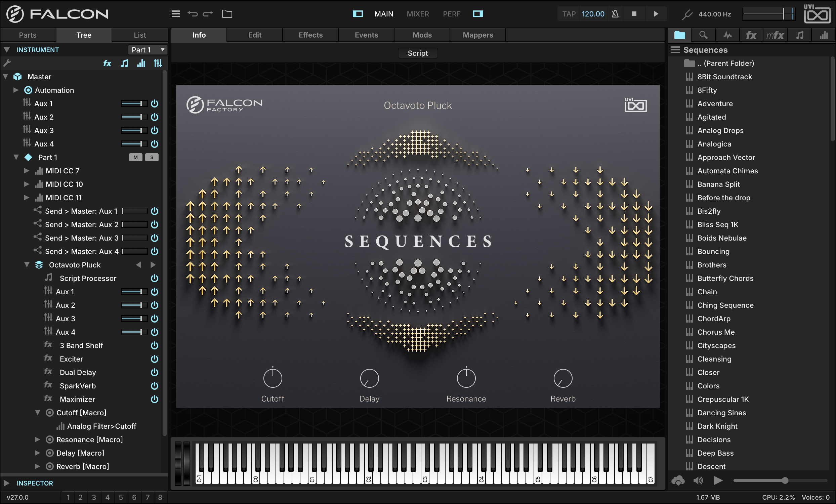Expand the MIDI CC 7 node
Image resolution: width=836 pixels, height=504 pixels.
coord(27,171)
